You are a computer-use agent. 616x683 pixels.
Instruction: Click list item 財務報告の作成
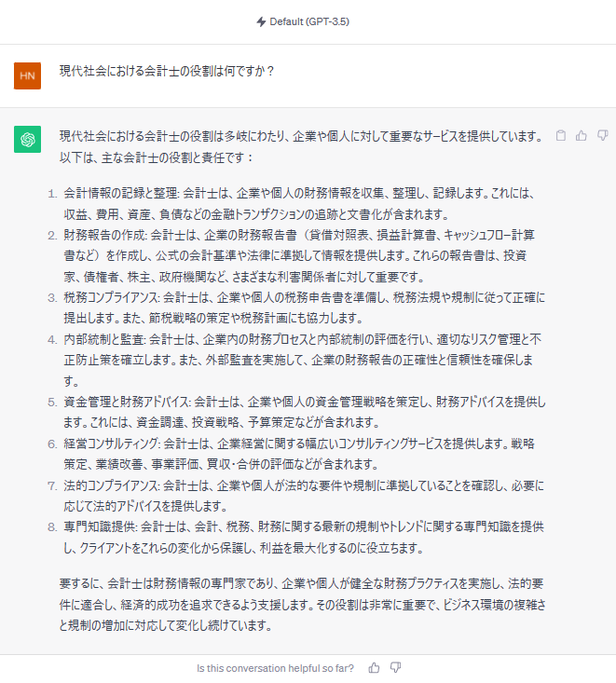[x=299, y=255]
